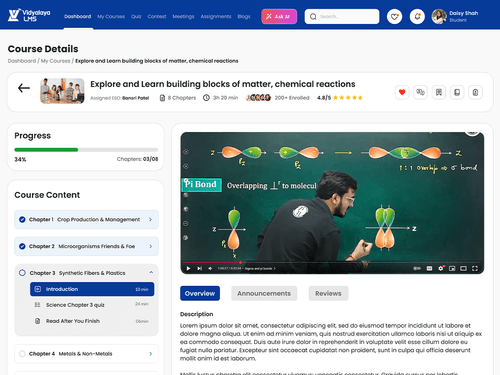The image size is (500, 375).
Task: Click the 4.8/5 star rating
Action: coord(340,98)
